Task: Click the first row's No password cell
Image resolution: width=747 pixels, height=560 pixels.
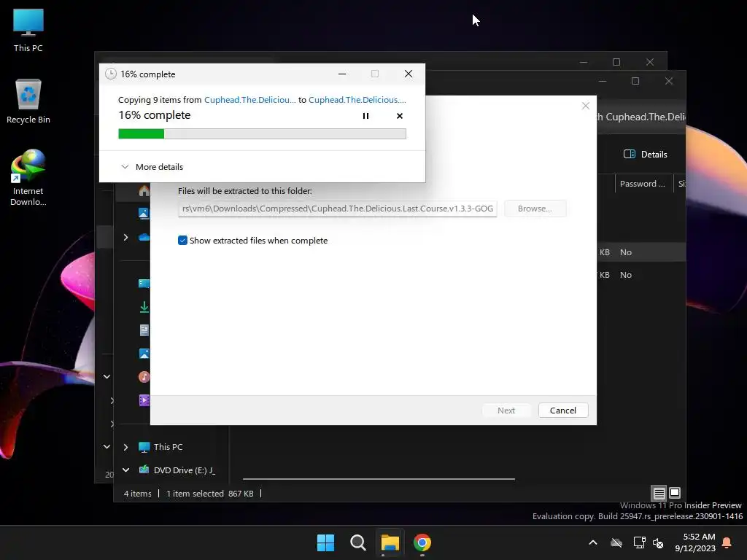Action: 626,252
